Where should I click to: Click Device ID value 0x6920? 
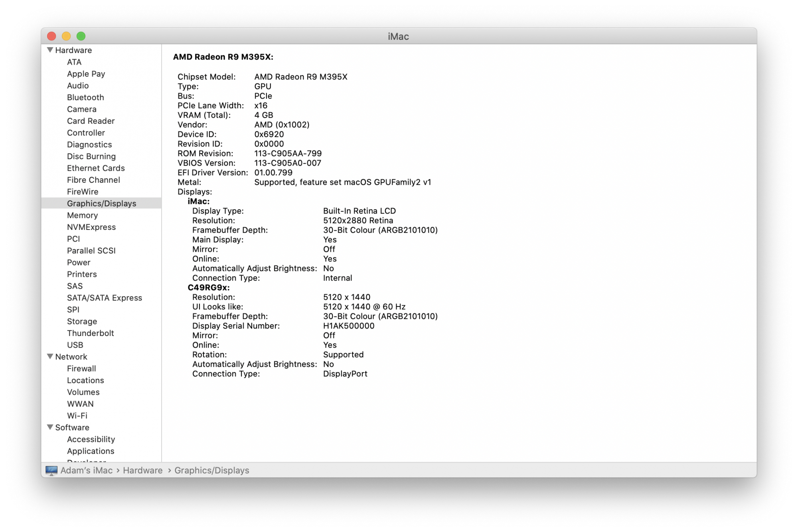pyautogui.click(x=269, y=134)
